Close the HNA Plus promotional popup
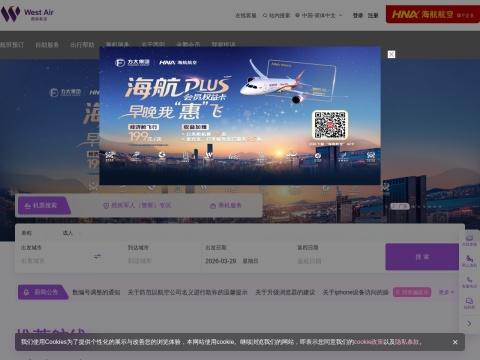 (391, 54)
